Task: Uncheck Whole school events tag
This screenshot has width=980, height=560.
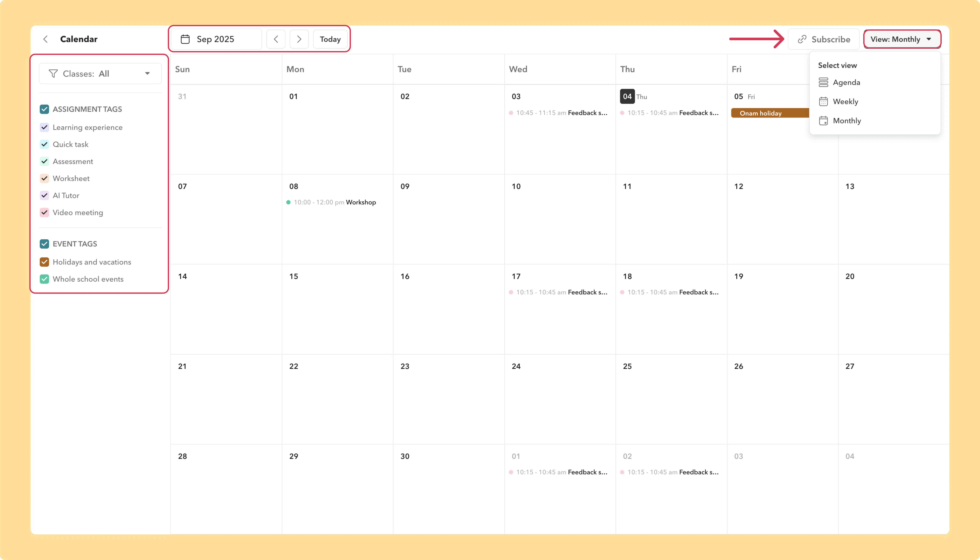Action: (45, 279)
